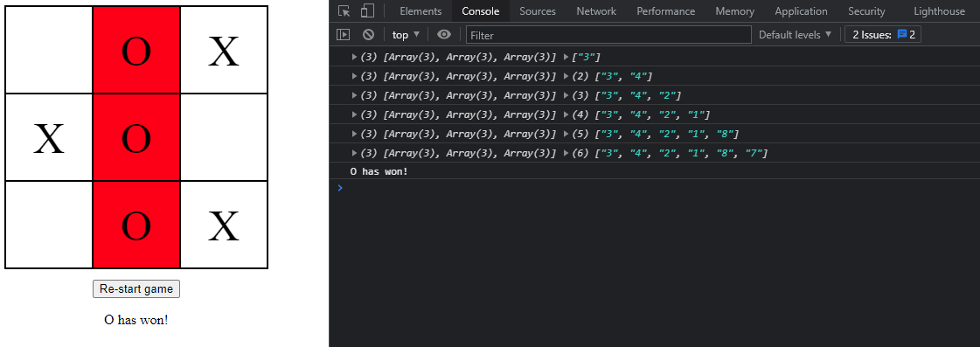
Task: Click the red center O cell
Action: 136,137
